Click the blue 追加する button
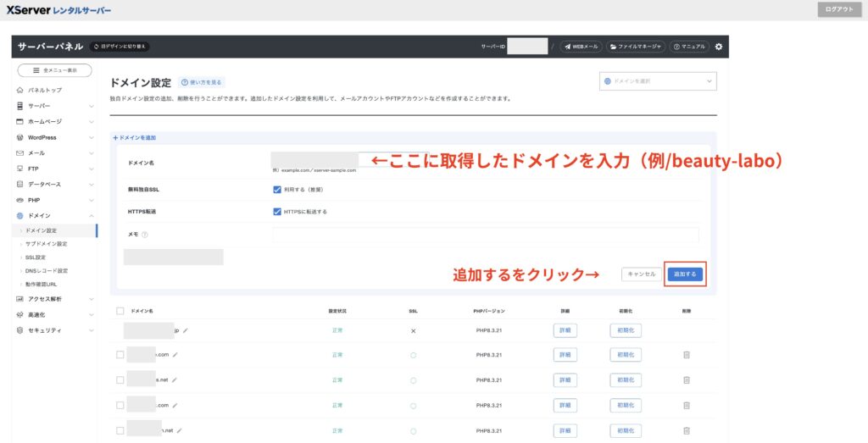868x443 pixels. point(684,274)
